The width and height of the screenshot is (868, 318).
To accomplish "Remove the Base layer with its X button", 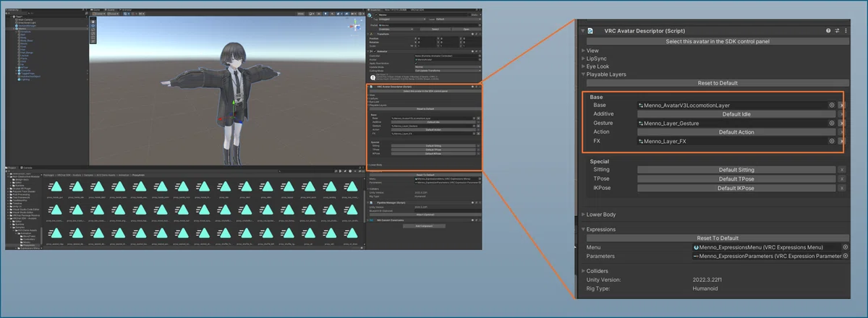I will 841,105.
